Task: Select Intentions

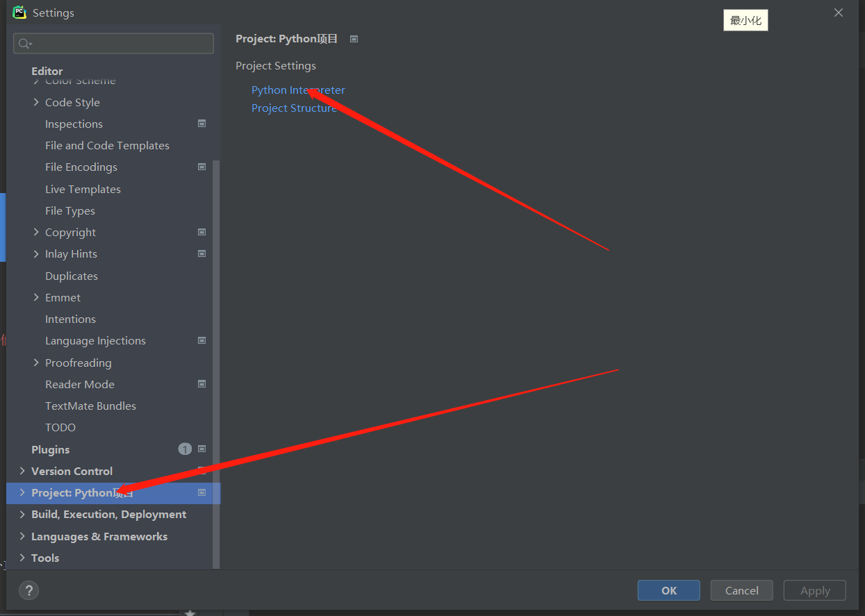Action: coord(70,319)
